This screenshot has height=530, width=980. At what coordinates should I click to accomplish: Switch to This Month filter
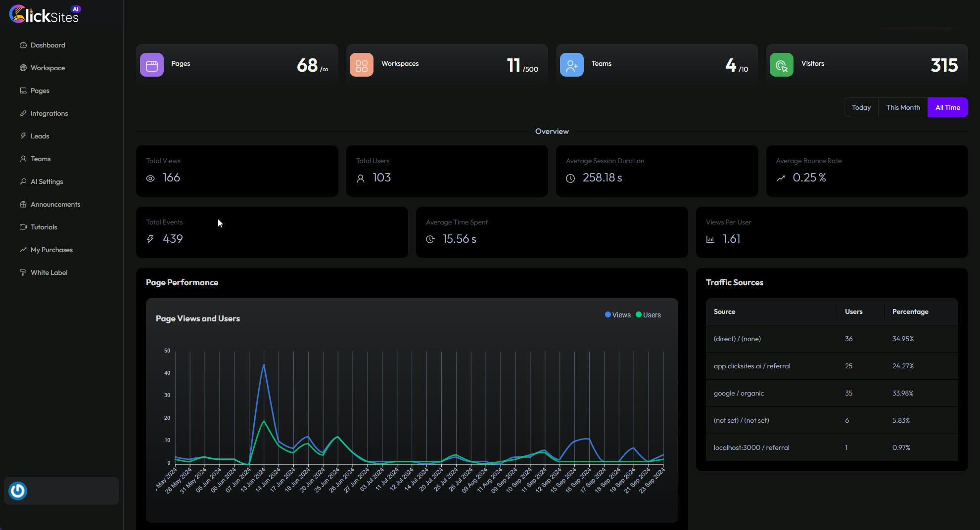(x=903, y=107)
